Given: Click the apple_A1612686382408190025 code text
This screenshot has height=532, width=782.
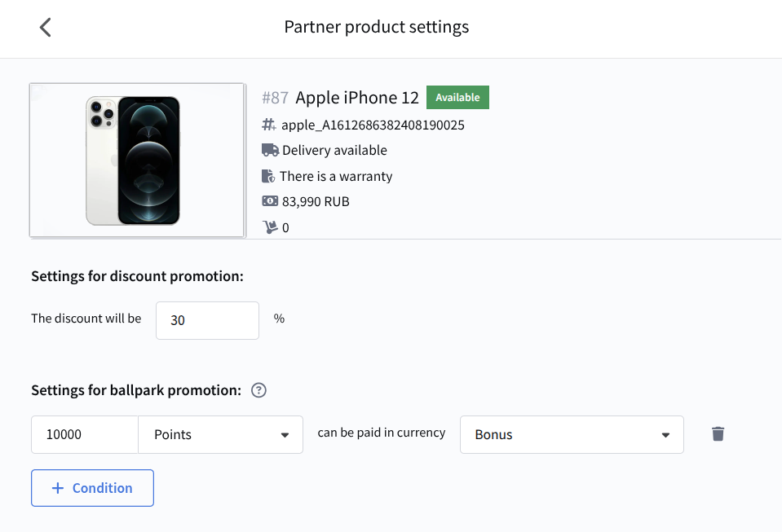Looking at the screenshot, I should tap(373, 125).
